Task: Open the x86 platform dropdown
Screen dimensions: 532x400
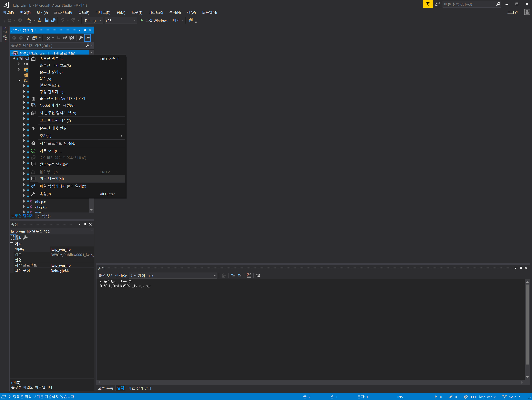Action: pyautogui.click(x=121, y=21)
